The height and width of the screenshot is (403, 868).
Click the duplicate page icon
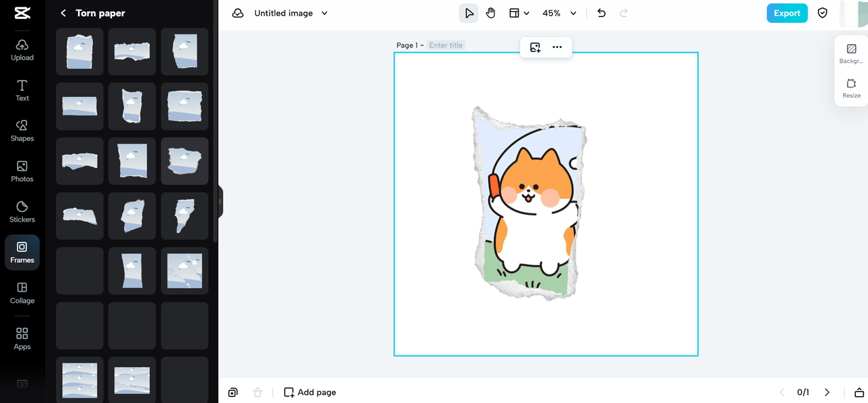(x=233, y=392)
